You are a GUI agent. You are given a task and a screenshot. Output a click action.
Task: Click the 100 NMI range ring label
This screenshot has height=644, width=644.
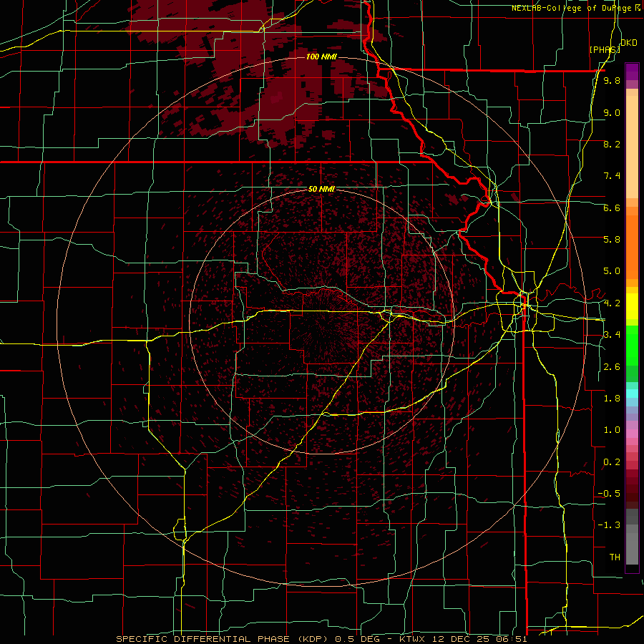321,57
